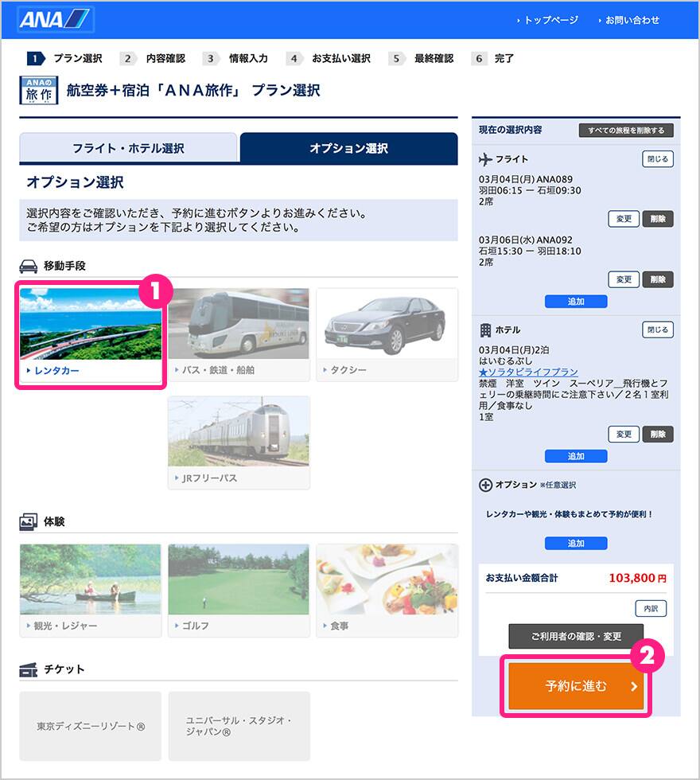Expand the 内訳 price breakdown
The image size is (700, 780).
click(x=650, y=608)
